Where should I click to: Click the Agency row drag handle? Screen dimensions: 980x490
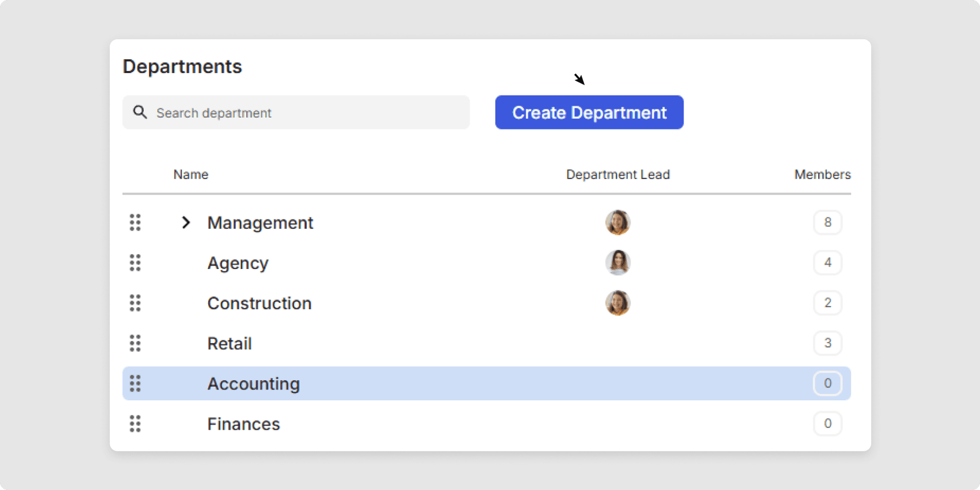tap(135, 263)
